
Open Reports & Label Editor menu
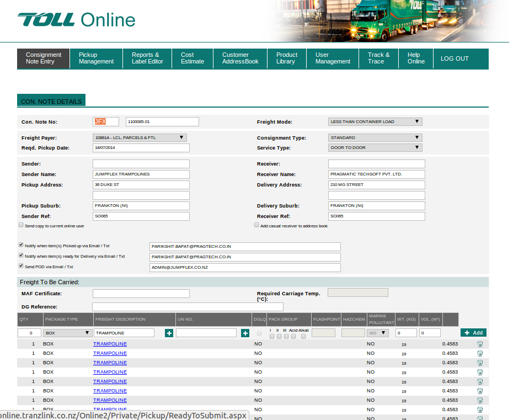pos(147,59)
